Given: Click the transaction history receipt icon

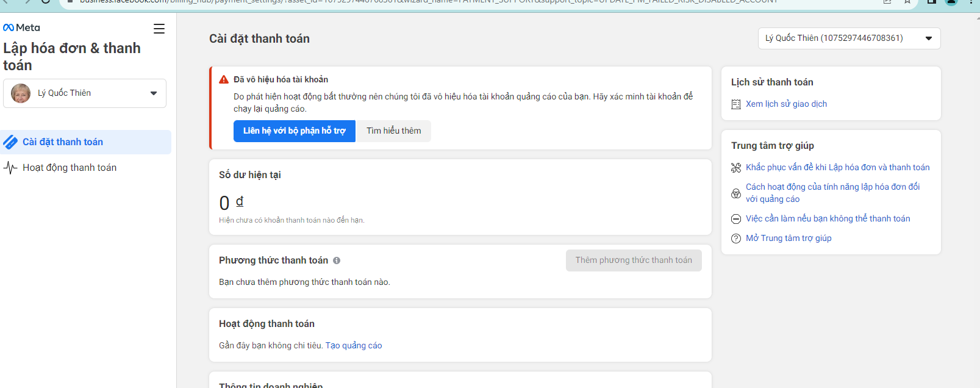Looking at the screenshot, I should coord(736,104).
